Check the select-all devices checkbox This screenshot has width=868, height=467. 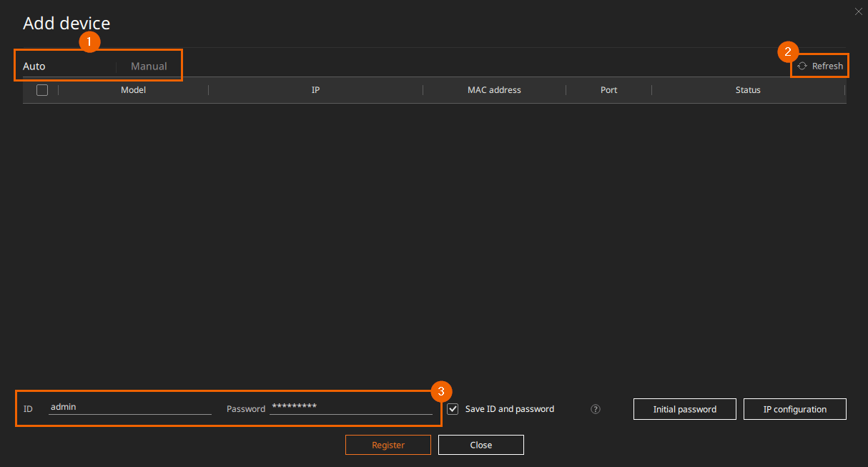click(x=41, y=89)
